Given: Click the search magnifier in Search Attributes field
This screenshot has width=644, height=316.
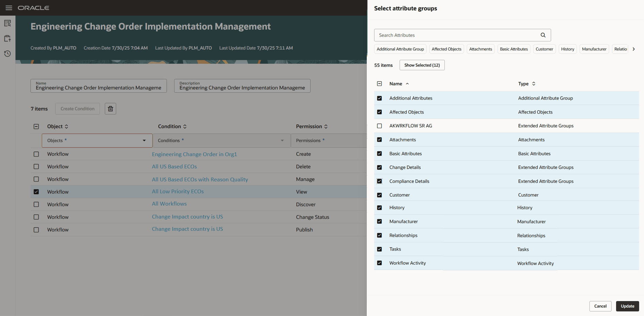Looking at the screenshot, I should 543,35.
